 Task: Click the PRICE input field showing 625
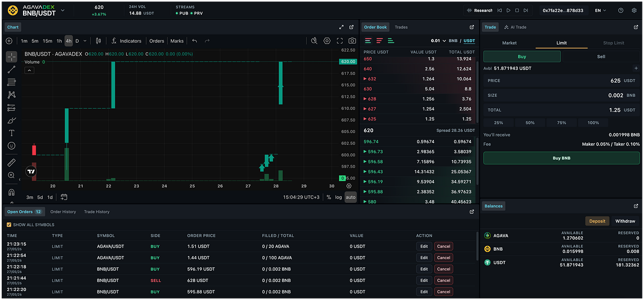(561, 80)
